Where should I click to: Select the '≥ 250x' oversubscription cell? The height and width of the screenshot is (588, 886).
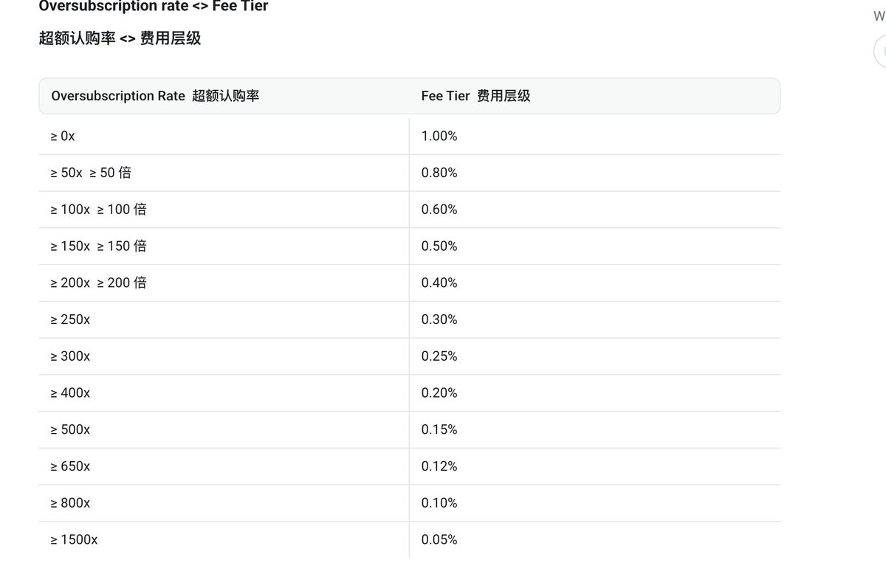70,319
